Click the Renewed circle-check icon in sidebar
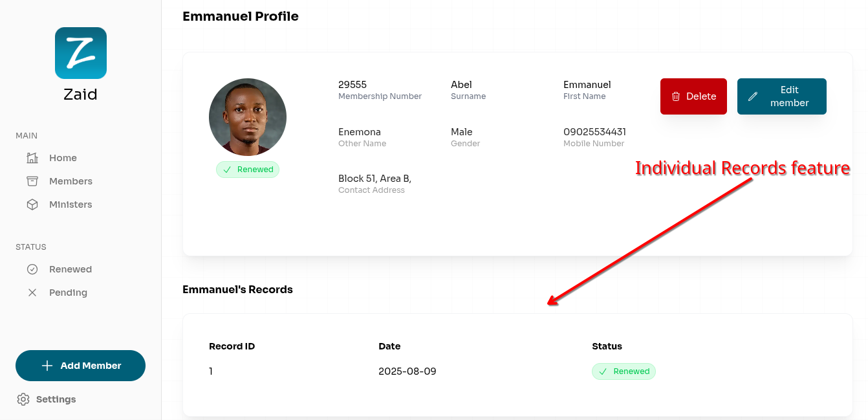The image size is (868, 420). [32, 269]
